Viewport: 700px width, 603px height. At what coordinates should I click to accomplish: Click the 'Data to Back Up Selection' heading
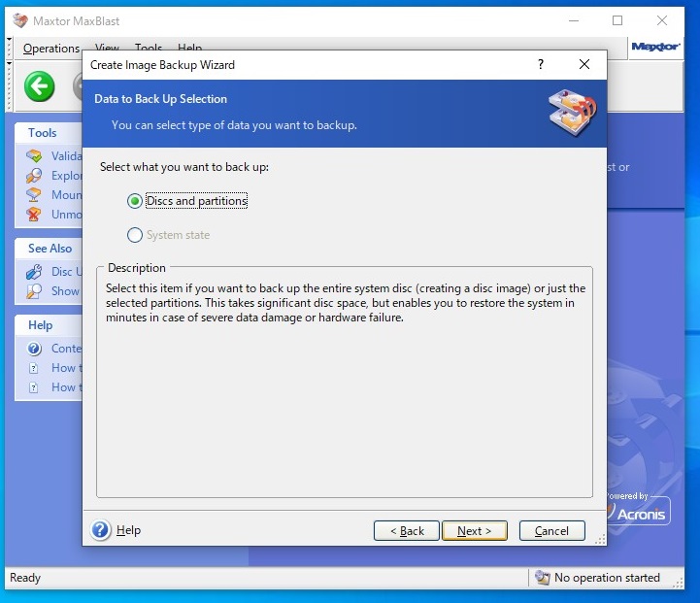161,99
